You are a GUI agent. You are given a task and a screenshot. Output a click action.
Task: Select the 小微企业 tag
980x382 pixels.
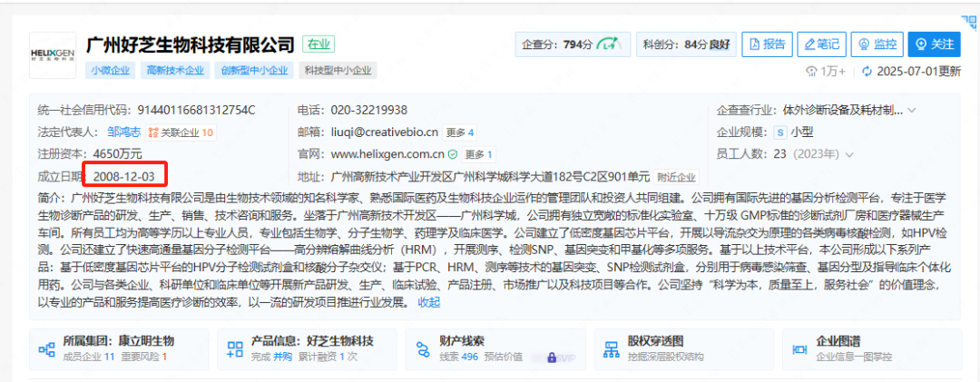[111, 70]
